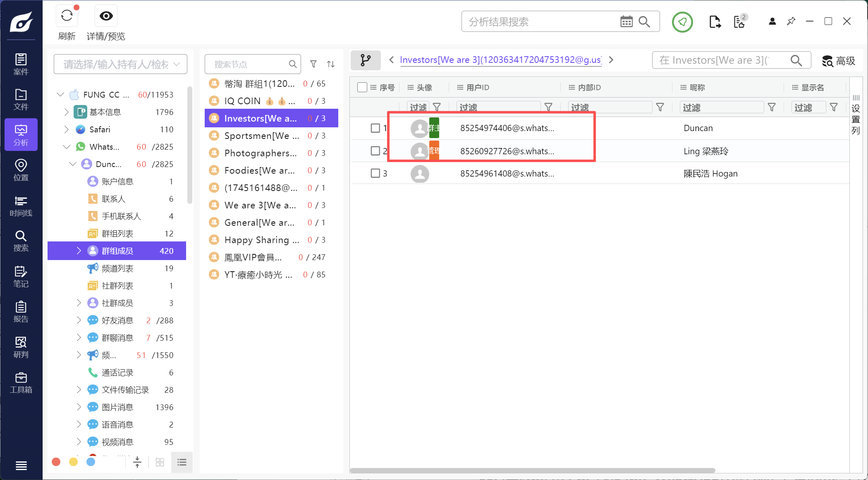The width and height of the screenshot is (868, 480).
Task: Open the details/preview eye icon
Action: click(106, 17)
